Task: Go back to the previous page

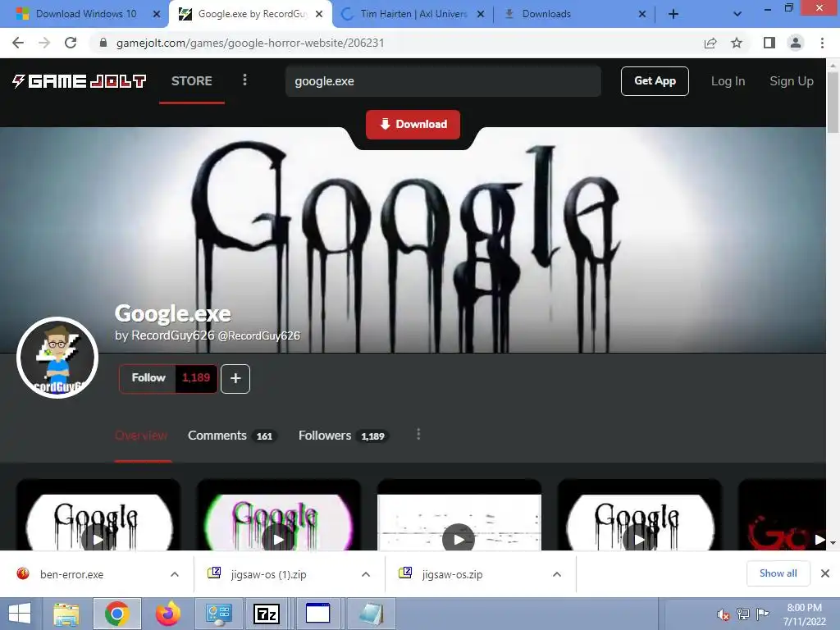Action: (x=18, y=43)
